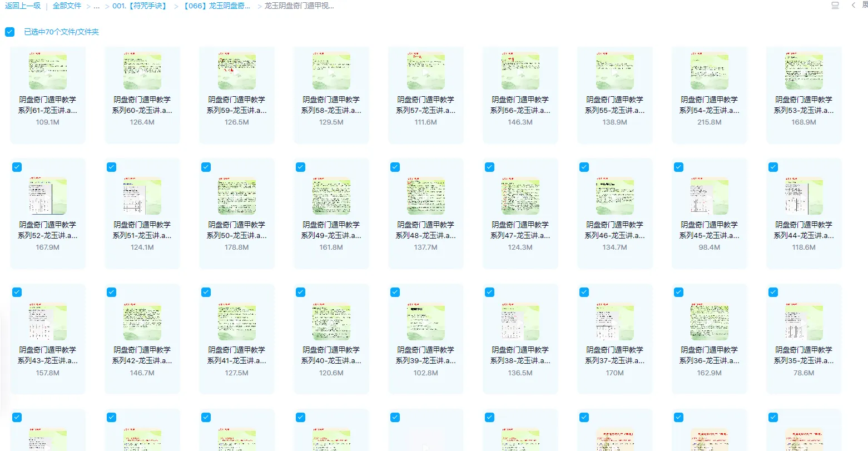Open the 系列50 video thumbnail
Viewport: 868px width, 451px height.
237,196
